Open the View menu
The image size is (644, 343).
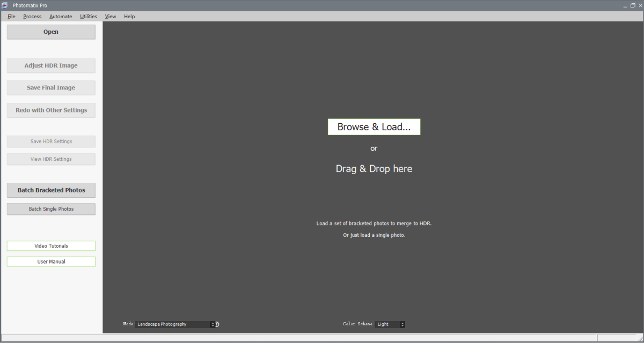[111, 17]
